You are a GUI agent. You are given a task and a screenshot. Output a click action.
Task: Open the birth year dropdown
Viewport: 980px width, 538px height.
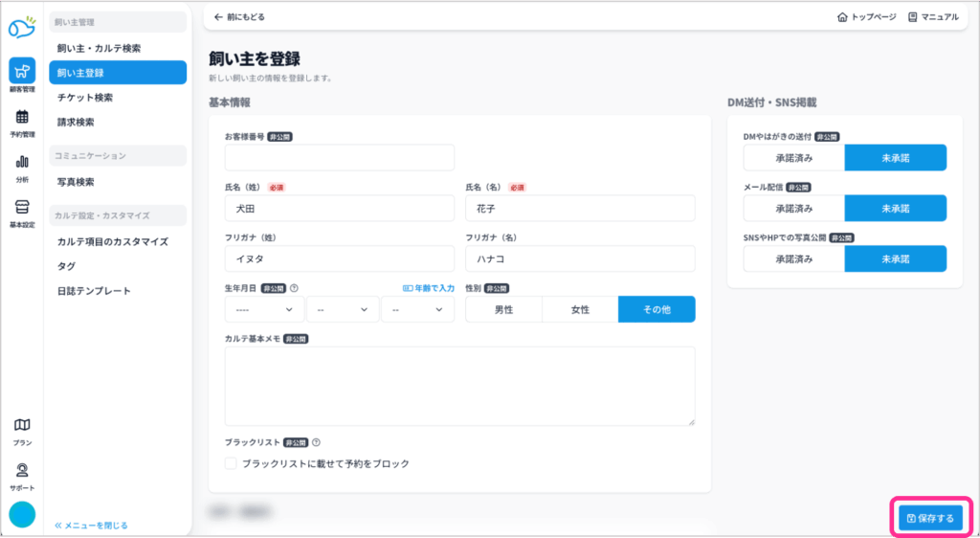click(x=264, y=309)
